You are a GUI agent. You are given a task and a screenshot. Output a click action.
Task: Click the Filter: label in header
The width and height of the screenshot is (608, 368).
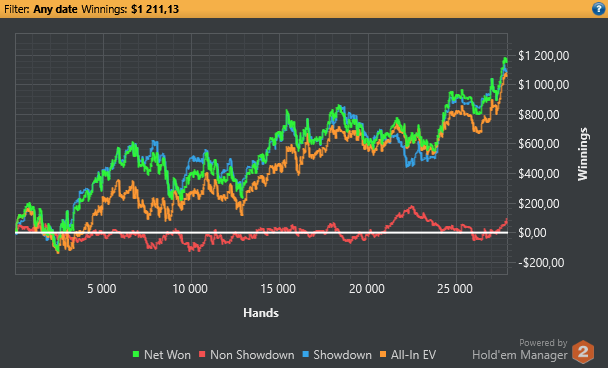point(17,9)
